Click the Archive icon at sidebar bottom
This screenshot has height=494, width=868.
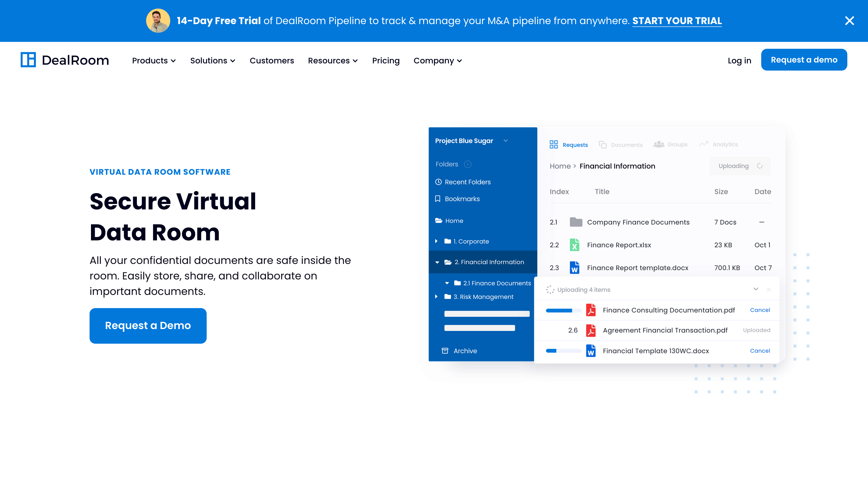pos(445,351)
